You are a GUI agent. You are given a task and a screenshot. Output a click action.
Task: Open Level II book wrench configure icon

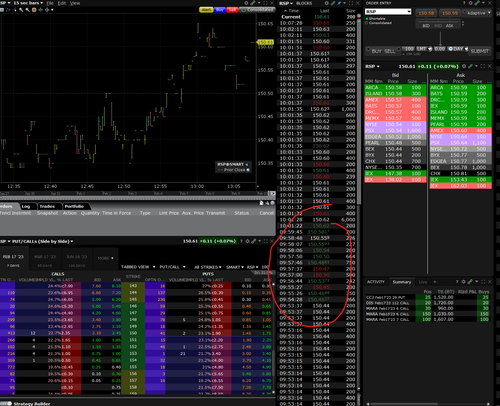tap(470, 66)
